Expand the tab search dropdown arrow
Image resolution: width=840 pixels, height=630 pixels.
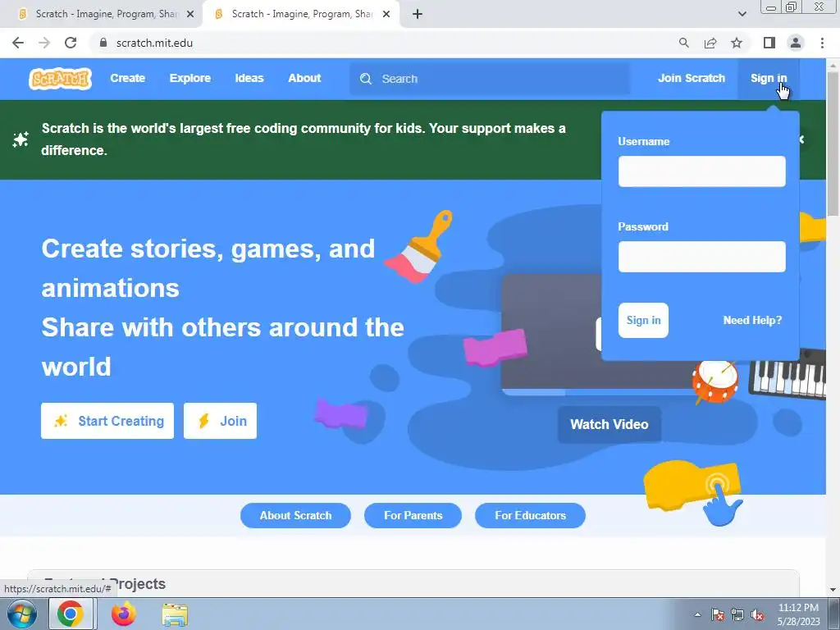(742, 14)
